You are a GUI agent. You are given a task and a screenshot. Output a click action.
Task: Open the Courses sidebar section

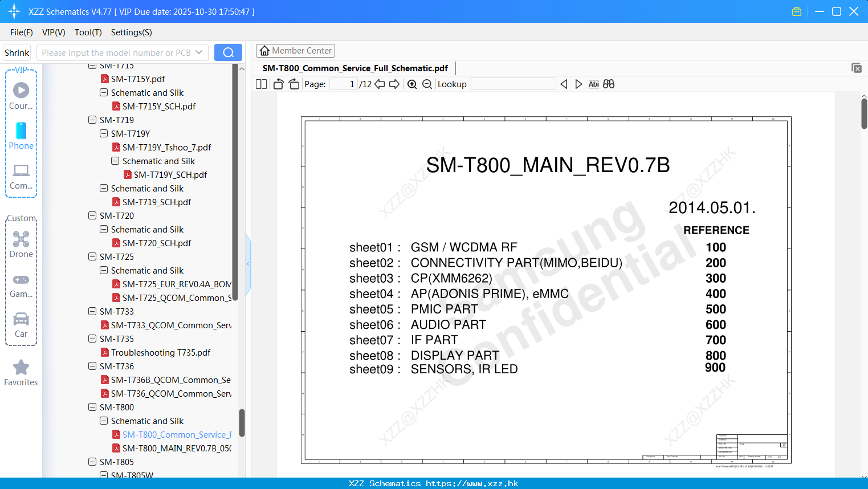21,96
